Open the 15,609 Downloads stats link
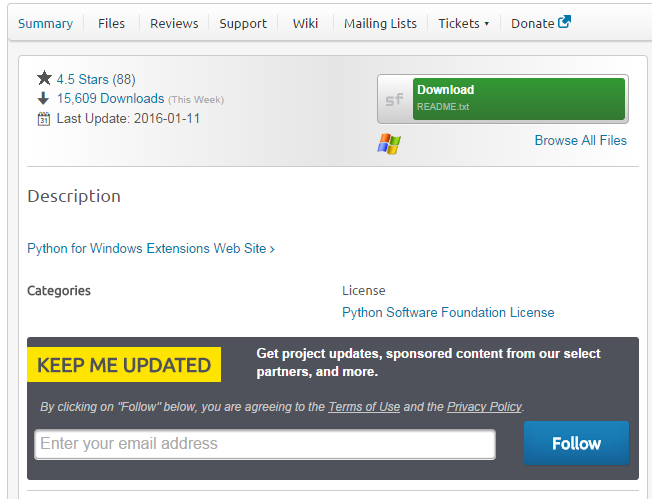This screenshot has width=652, height=499. (111, 99)
